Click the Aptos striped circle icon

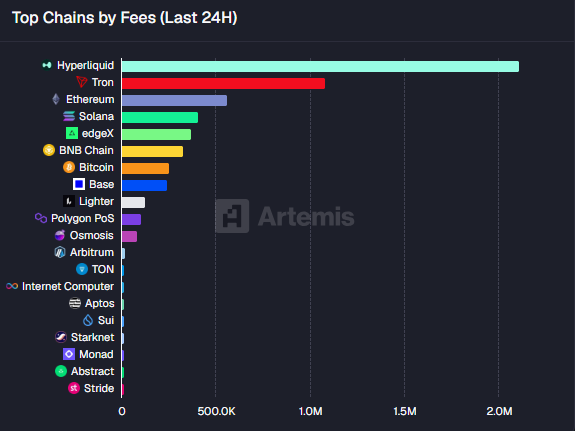pyautogui.click(x=75, y=303)
